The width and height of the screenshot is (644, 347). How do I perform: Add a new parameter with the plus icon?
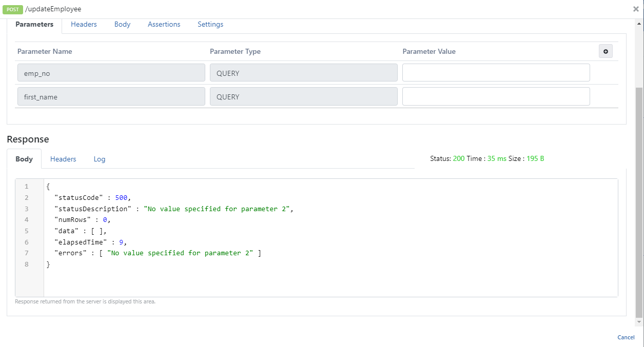[x=606, y=51]
